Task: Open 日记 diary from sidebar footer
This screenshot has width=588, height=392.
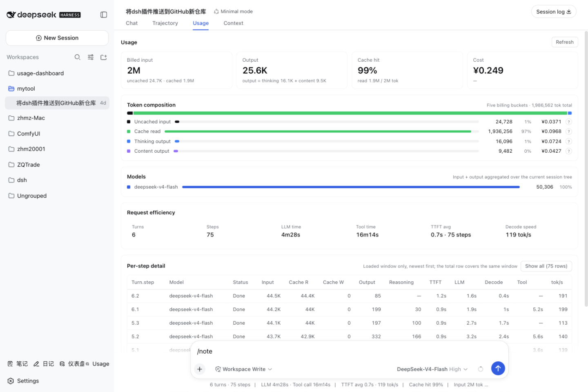Action: pos(44,364)
